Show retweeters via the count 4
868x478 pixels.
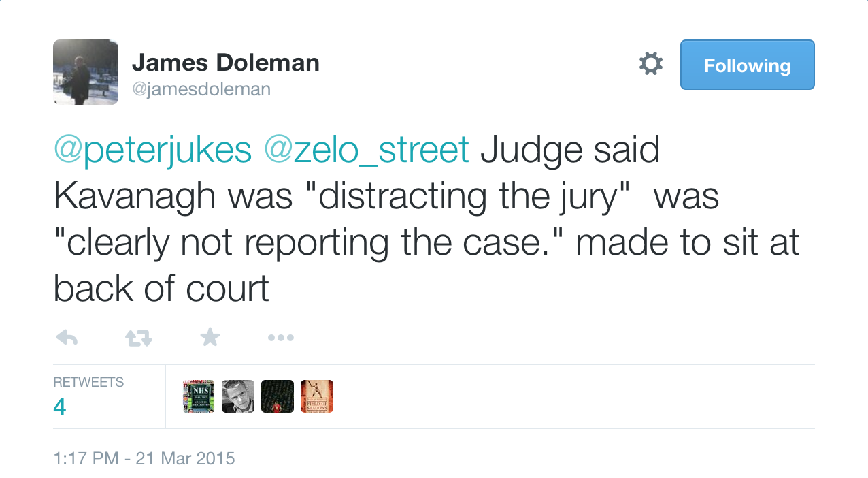click(x=60, y=407)
